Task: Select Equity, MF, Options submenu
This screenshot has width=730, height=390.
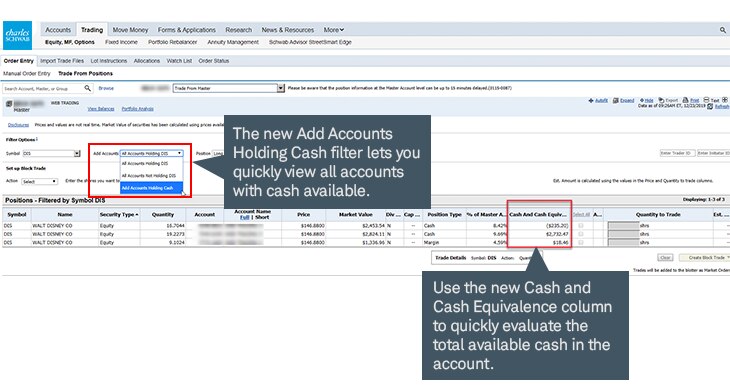Action: 70,42
